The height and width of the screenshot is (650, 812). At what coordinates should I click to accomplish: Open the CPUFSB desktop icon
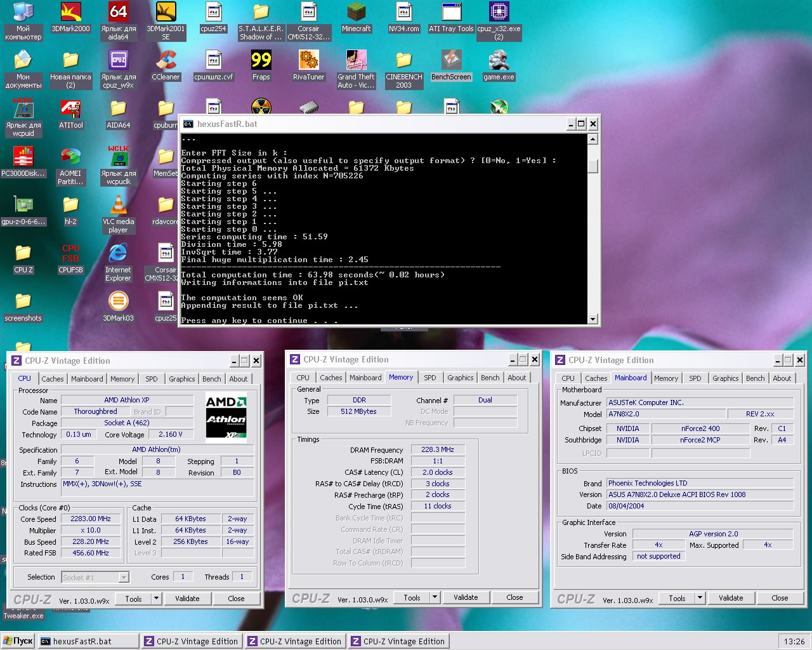[70, 258]
